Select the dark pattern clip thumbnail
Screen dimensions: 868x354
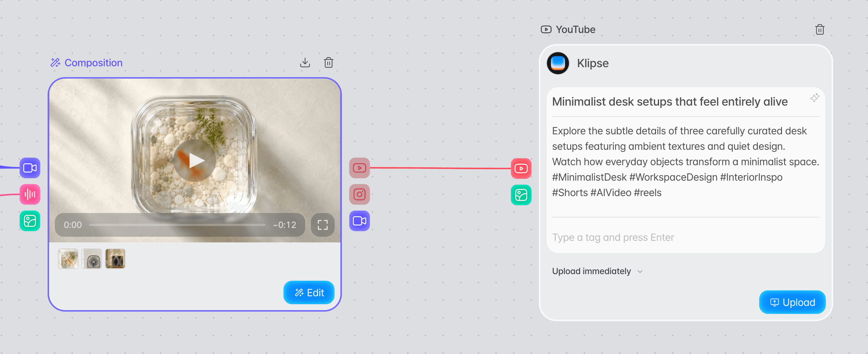pos(115,259)
